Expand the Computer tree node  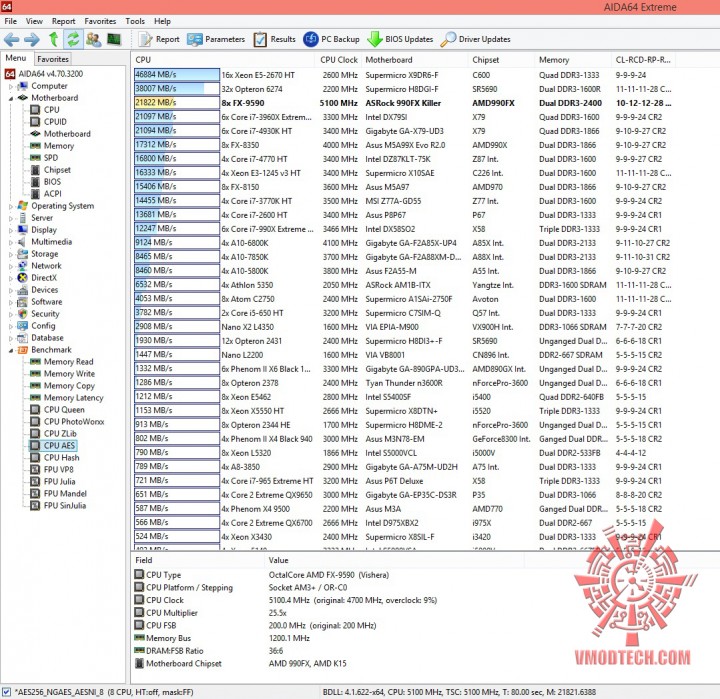(x=11, y=86)
